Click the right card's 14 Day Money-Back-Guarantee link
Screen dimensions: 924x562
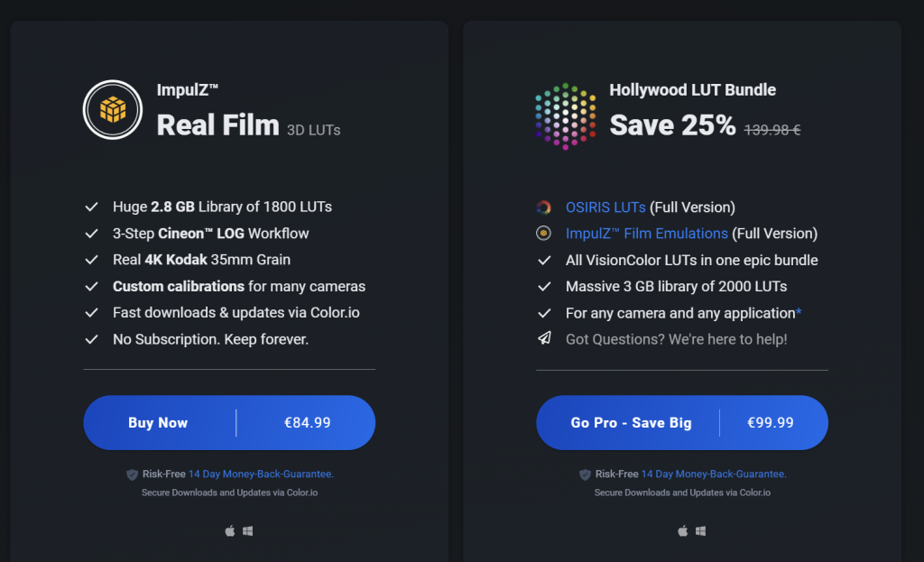click(x=716, y=474)
